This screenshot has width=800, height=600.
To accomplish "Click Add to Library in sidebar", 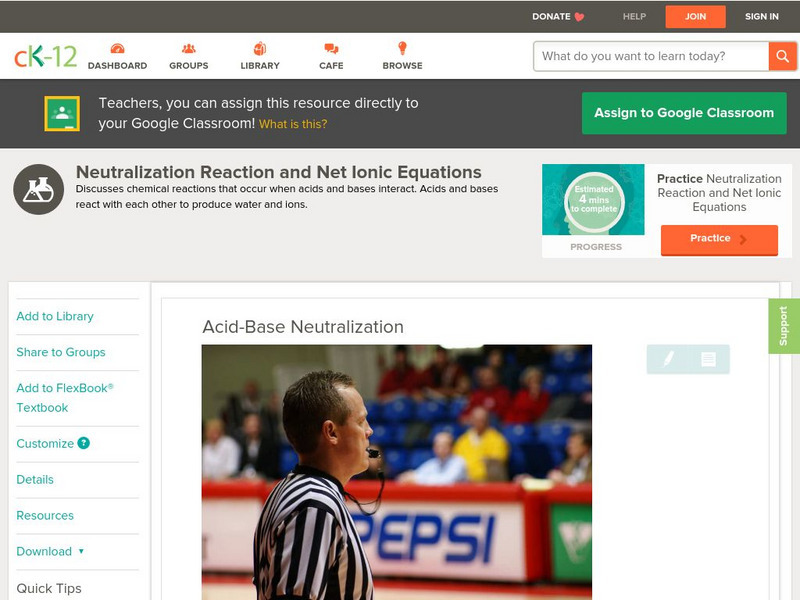I will pyautogui.click(x=55, y=316).
